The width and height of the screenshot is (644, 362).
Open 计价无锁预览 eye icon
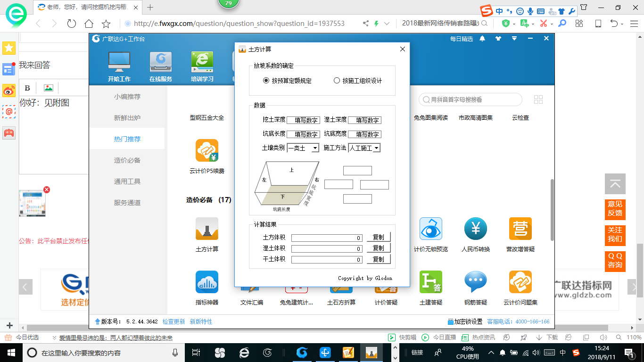pyautogui.click(x=431, y=229)
